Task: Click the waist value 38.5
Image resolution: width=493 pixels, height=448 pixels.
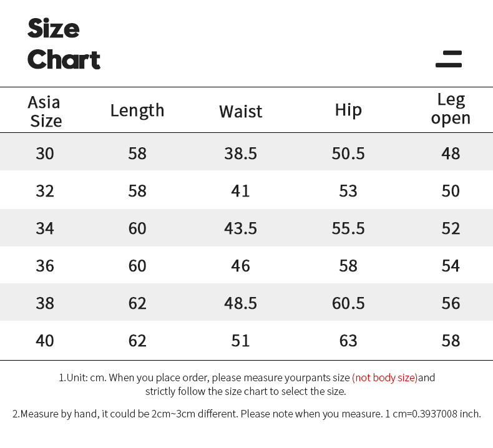Action: [x=240, y=153]
